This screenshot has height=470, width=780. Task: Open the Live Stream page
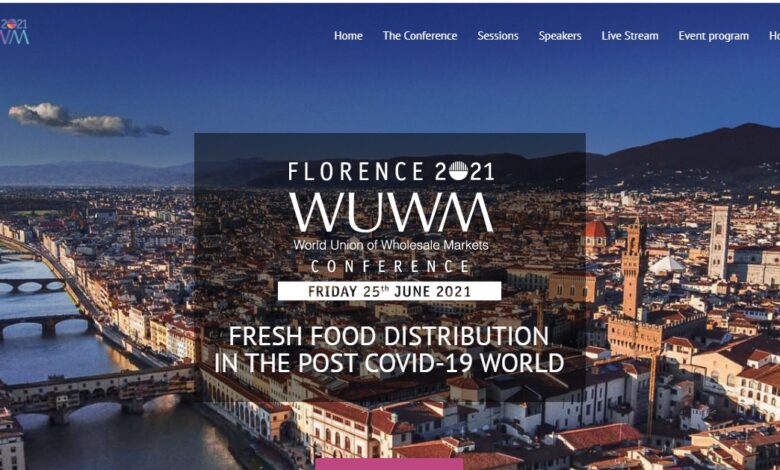pyautogui.click(x=630, y=36)
